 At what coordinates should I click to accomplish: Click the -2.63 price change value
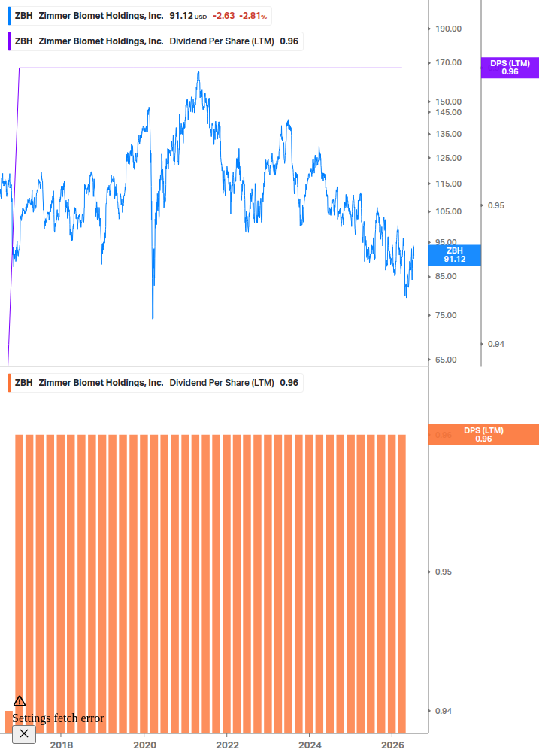[224, 16]
